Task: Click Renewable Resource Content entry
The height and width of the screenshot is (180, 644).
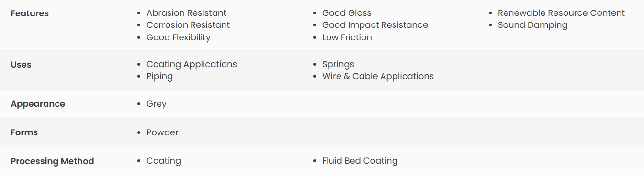Action: 561,13
